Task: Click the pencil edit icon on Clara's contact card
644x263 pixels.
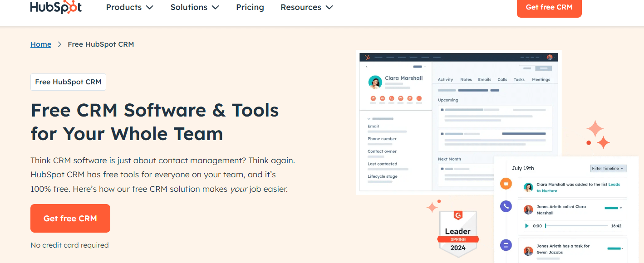Action: pyautogui.click(x=374, y=98)
